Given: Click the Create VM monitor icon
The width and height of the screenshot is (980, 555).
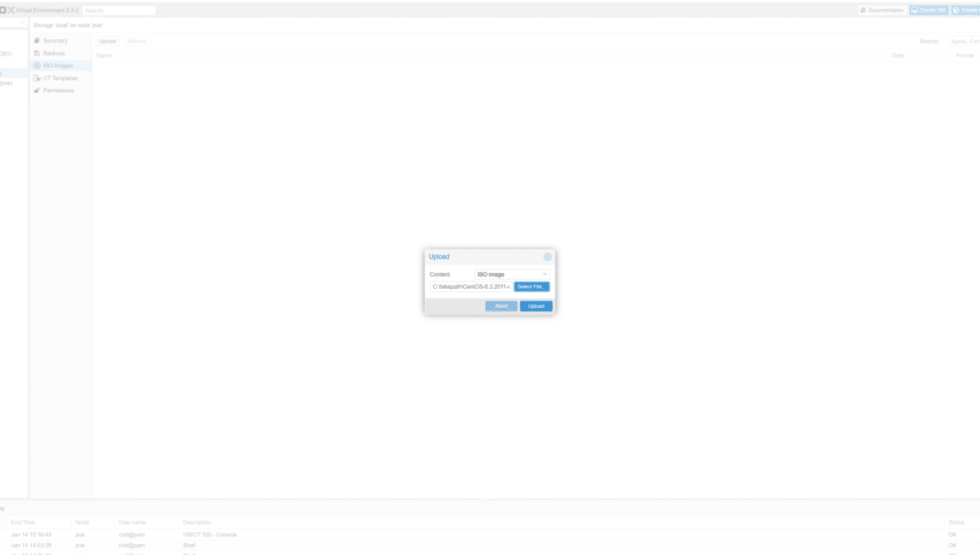Looking at the screenshot, I should click(915, 10).
